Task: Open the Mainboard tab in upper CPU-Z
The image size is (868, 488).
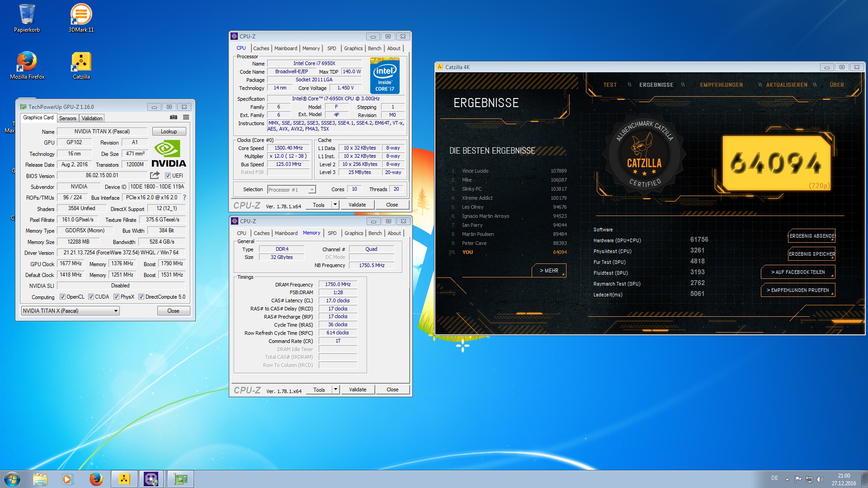Action: point(286,48)
